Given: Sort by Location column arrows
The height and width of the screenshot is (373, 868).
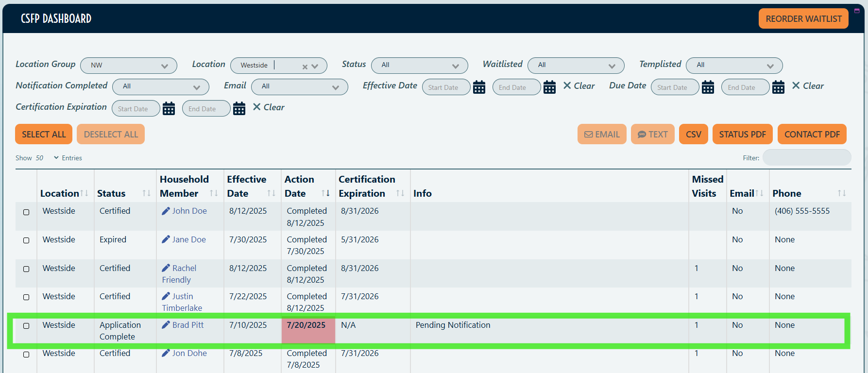Looking at the screenshot, I should (x=85, y=193).
